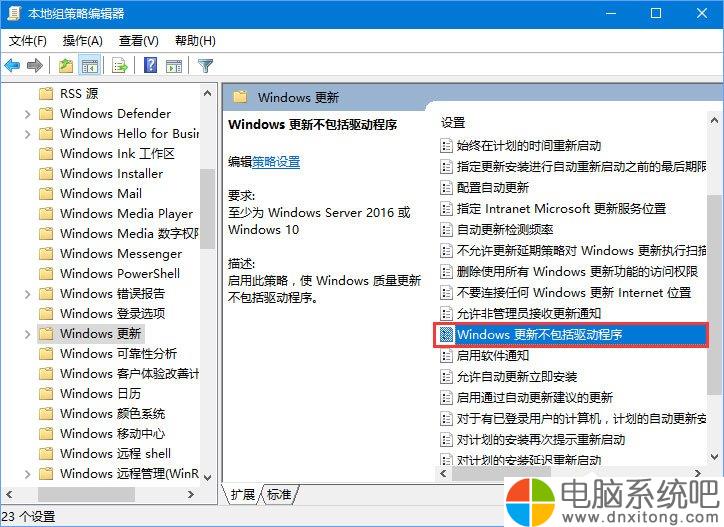Click the Back arrow toolbar icon

click(12, 66)
